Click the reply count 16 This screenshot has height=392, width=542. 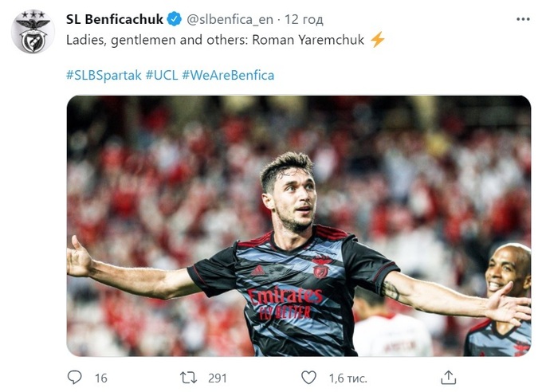[100, 377]
